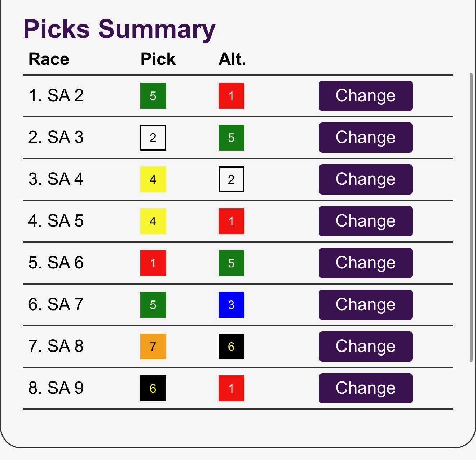Image resolution: width=476 pixels, height=460 pixels.
Task: Click Change in the SA 5 row
Action: [365, 221]
